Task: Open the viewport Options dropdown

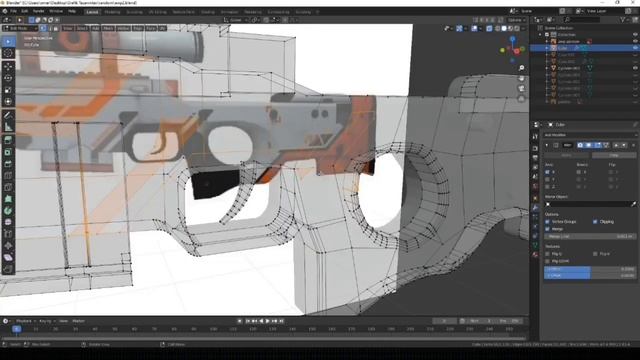Action: [517, 20]
